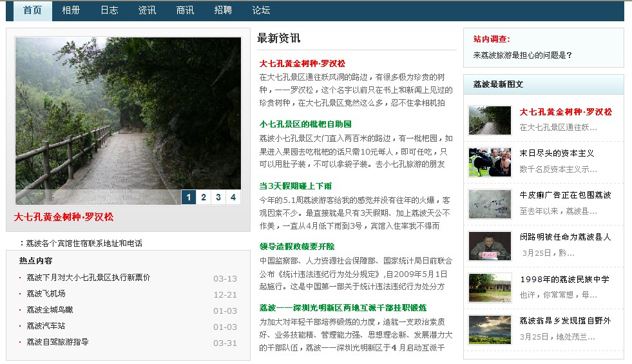The width and height of the screenshot is (632, 364).
Task: Open hot topic 荔波飞机场
Action: click(46, 294)
